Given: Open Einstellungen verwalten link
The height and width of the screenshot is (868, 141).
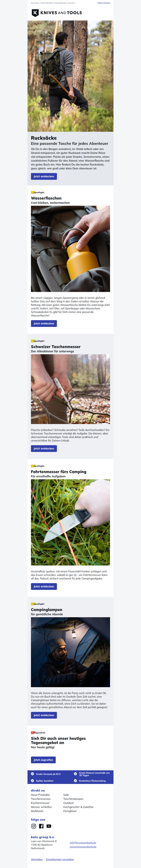Looking at the screenshot, I should pyautogui.click(x=60, y=859).
